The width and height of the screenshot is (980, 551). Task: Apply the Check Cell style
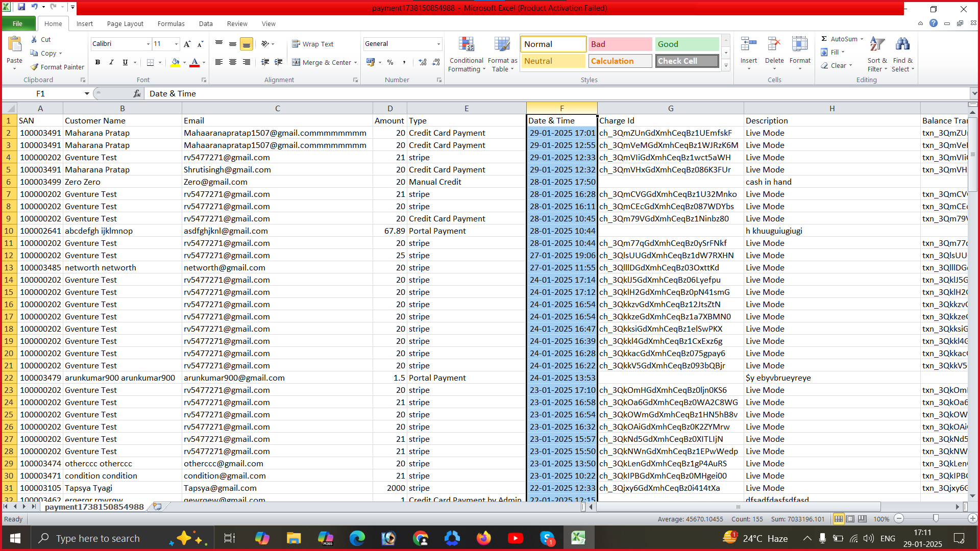coord(687,61)
